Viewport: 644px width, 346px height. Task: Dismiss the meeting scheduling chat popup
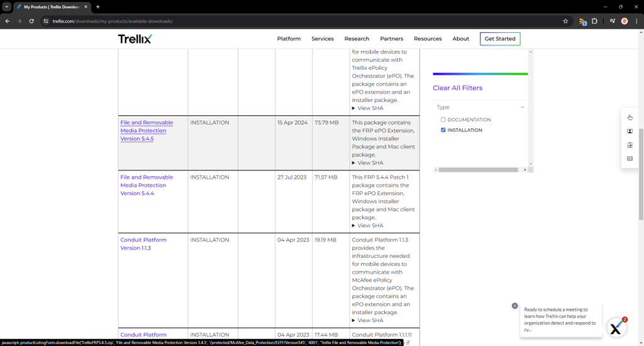[x=514, y=306]
